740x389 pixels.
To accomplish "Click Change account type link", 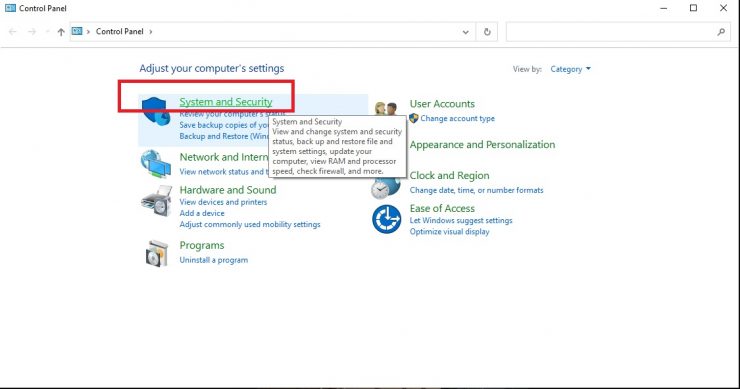I will coord(457,118).
